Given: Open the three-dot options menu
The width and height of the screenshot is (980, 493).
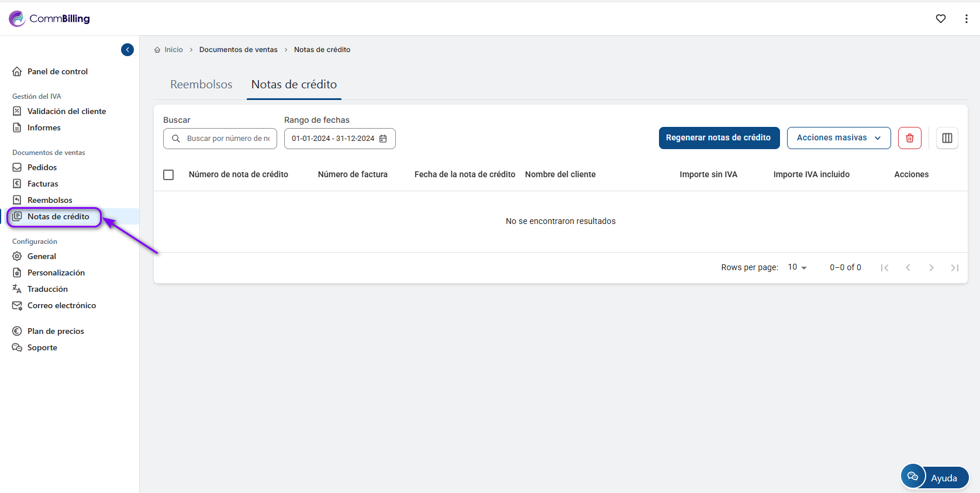Looking at the screenshot, I should (x=966, y=19).
